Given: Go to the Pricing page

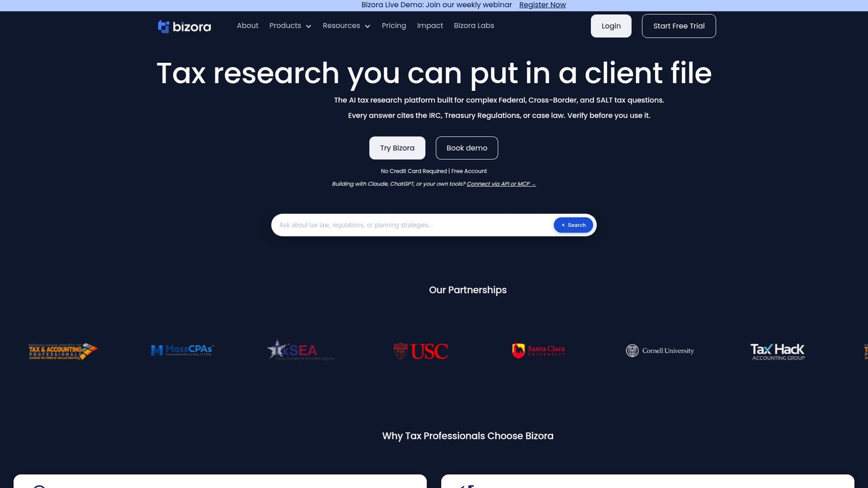Looking at the screenshot, I should [394, 26].
